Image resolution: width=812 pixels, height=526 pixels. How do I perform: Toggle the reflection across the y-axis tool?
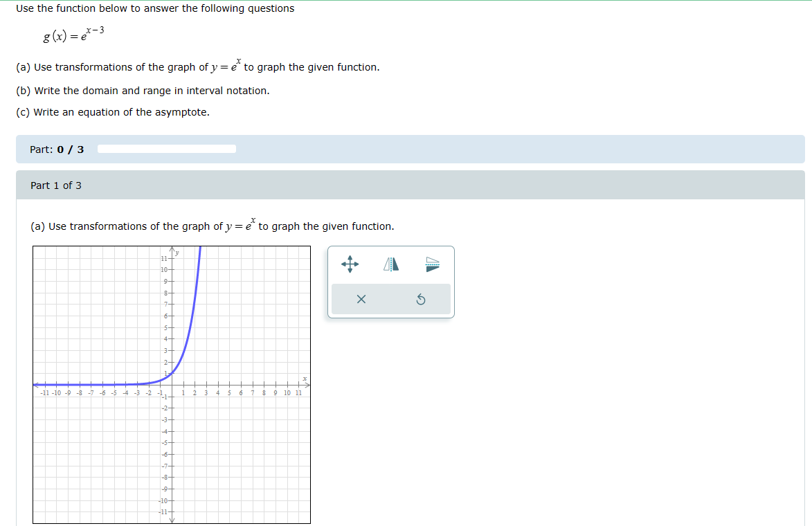(391, 263)
